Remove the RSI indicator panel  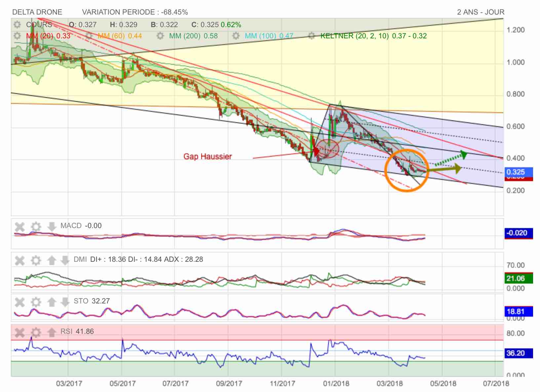pyautogui.click(x=20, y=332)
